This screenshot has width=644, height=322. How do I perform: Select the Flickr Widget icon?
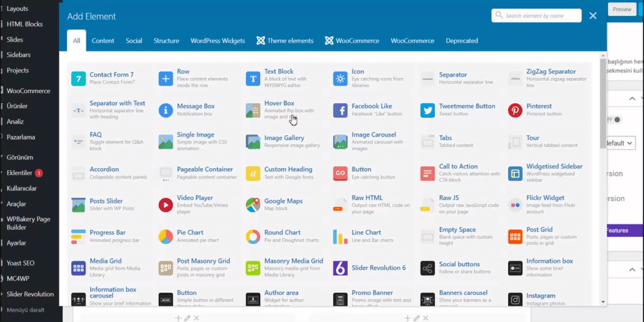[515, 205]
